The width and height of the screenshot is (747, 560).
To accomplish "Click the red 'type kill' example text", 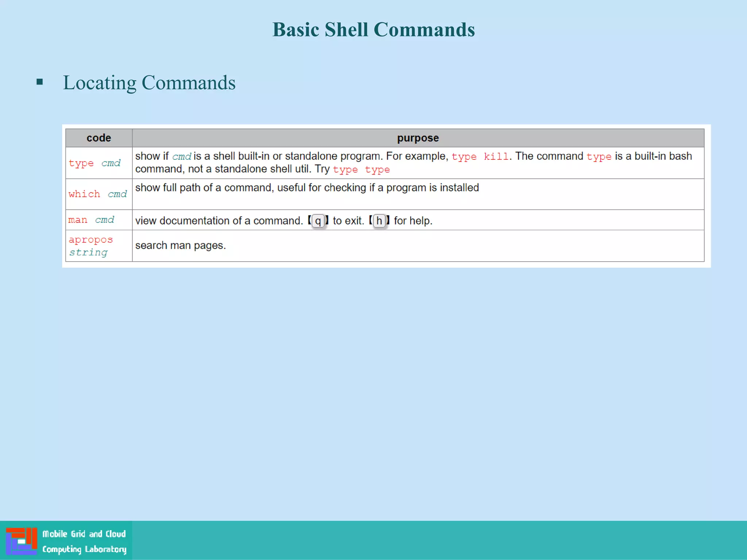I will [x=480, y=157].
